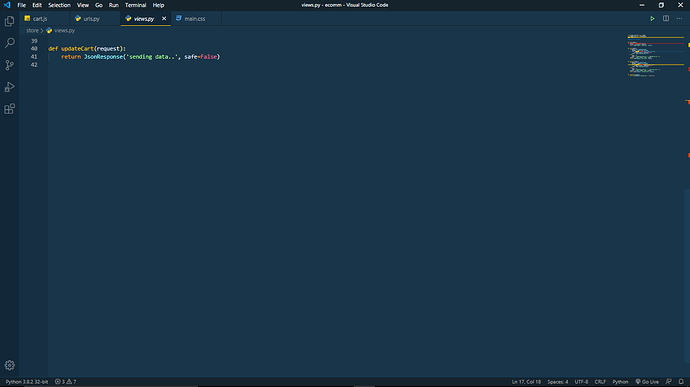Open the Go menu
The height and width of the screenshot is (387, 690).
point(99,5)
